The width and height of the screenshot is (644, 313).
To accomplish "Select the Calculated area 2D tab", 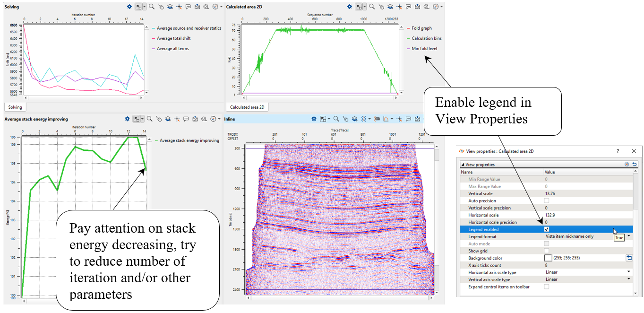I will pos(247,107).
